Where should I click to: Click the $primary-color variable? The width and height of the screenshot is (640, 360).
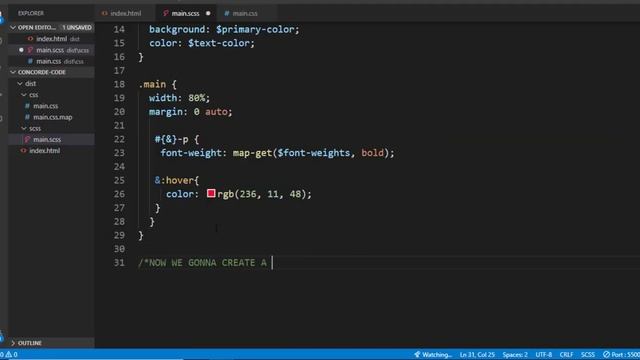tap(256, 29)
